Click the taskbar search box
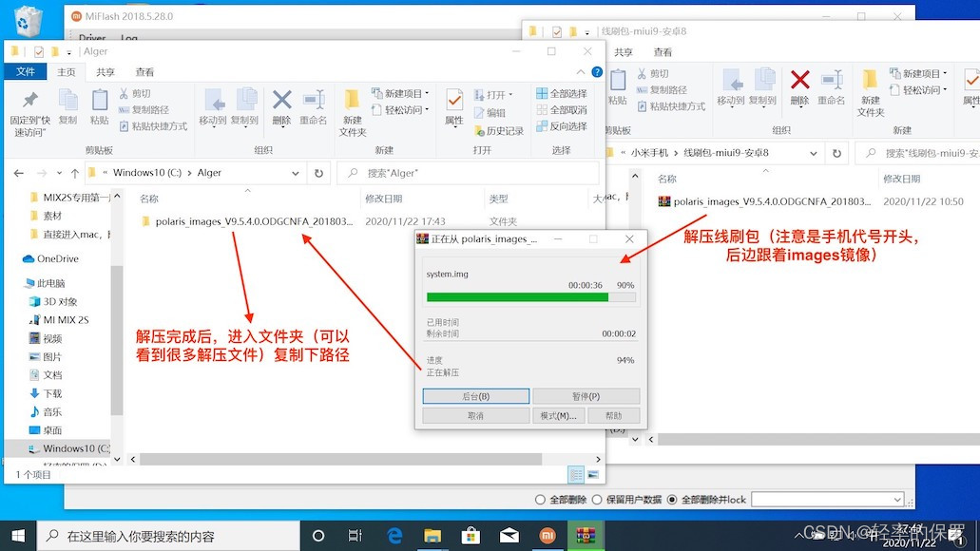 169,536
